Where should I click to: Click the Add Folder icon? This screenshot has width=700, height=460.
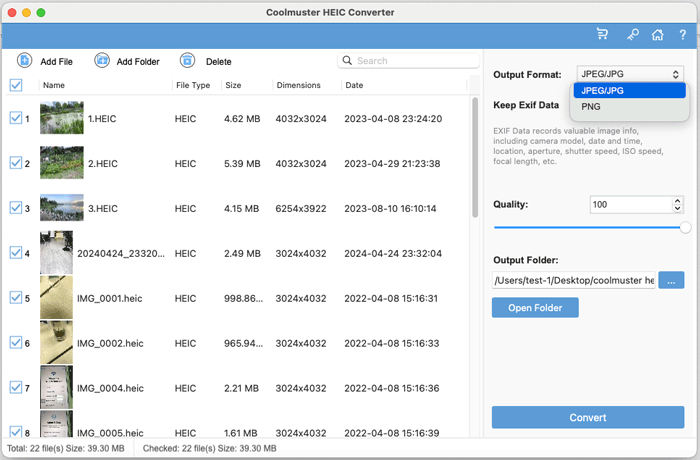coord(102,60)
